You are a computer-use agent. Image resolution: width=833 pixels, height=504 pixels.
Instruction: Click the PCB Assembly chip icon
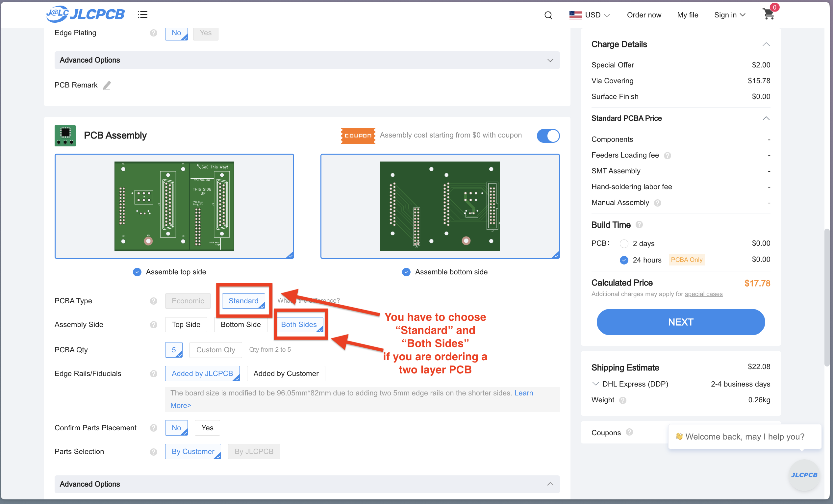(65, 136)
